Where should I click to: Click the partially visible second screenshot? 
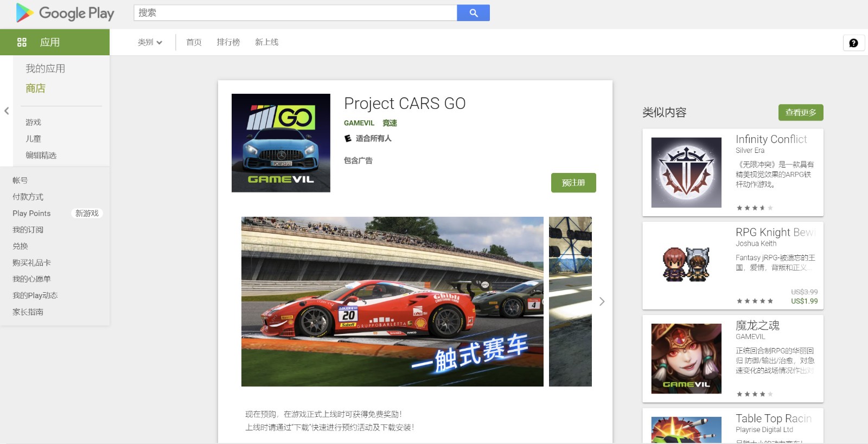pyautogui.click(x=570, y=301)
